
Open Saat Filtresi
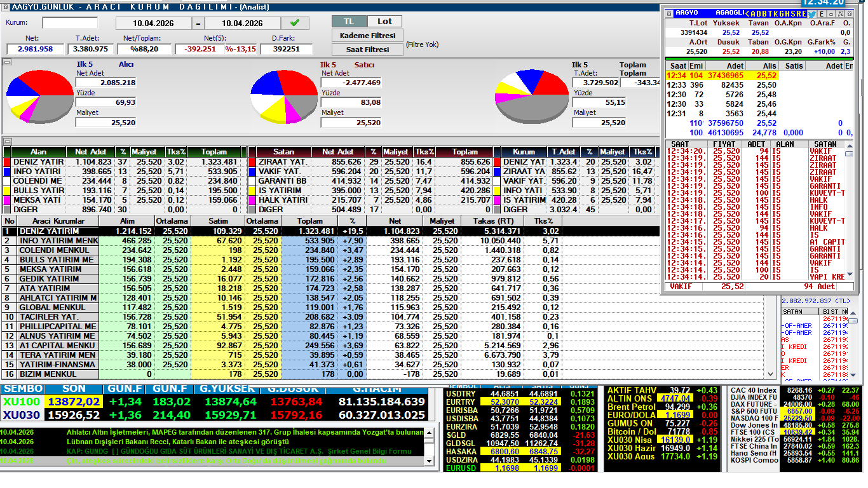pyautogui.click(x=367, y=49)
